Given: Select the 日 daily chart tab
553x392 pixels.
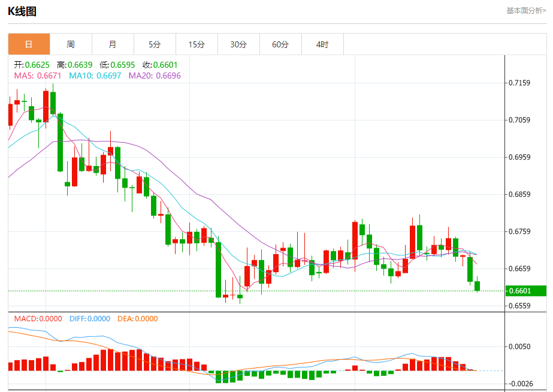Looking at the screenshot, I should (29, 44).
